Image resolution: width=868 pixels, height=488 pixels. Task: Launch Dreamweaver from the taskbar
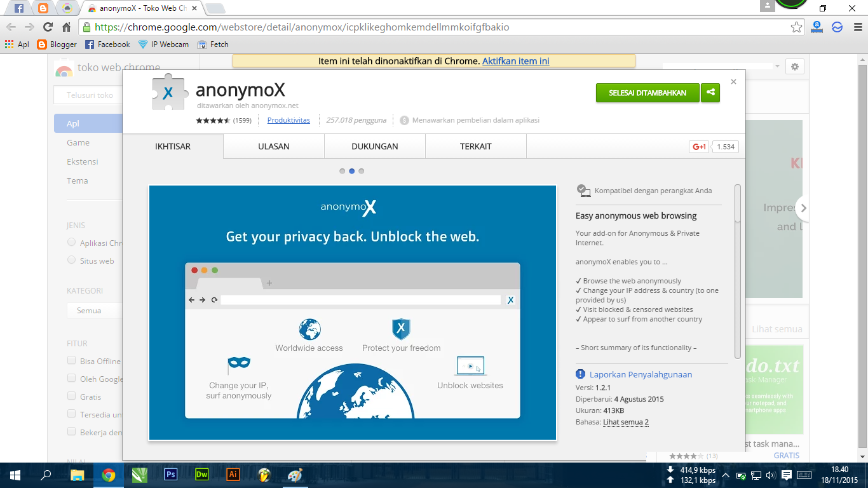[x=201, y=475]
